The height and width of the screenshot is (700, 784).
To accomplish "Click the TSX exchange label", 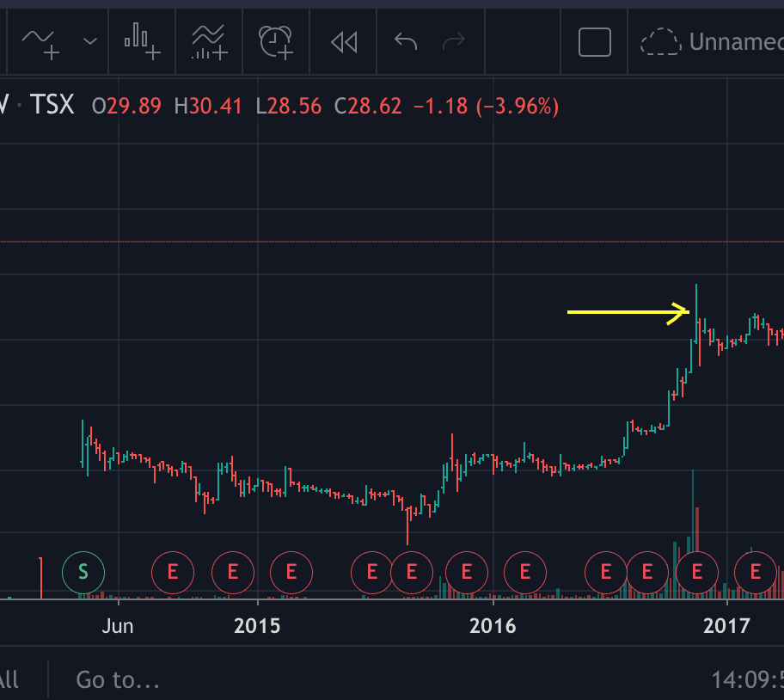I will tap(52, 105).
